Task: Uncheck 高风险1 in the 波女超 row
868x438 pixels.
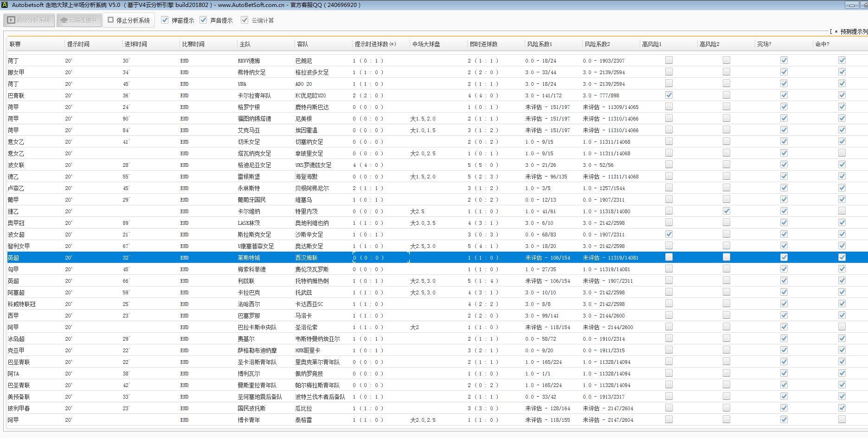Action: pyautogui.click(x=669, y=234)
